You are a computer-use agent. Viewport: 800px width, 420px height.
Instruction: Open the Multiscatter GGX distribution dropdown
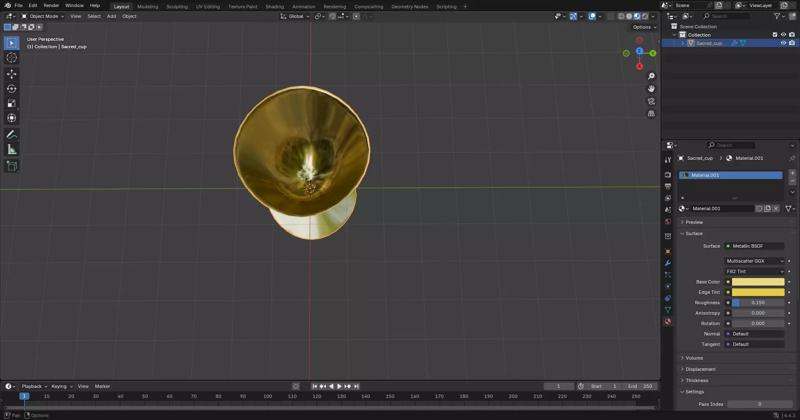[x=755, y=261]
